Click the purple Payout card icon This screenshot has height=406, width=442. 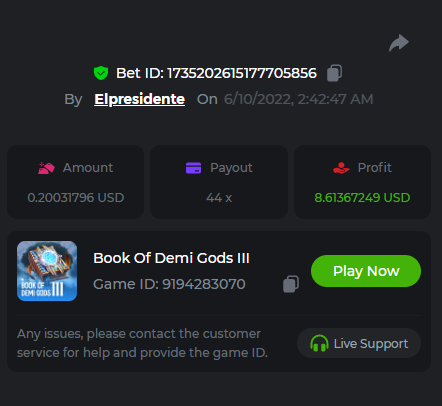coord(193,168)
